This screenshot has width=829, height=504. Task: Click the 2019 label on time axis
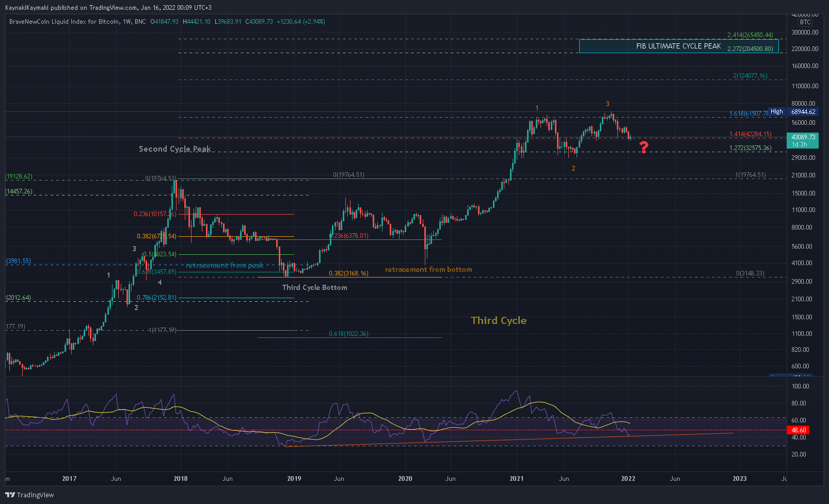[294, 479]
